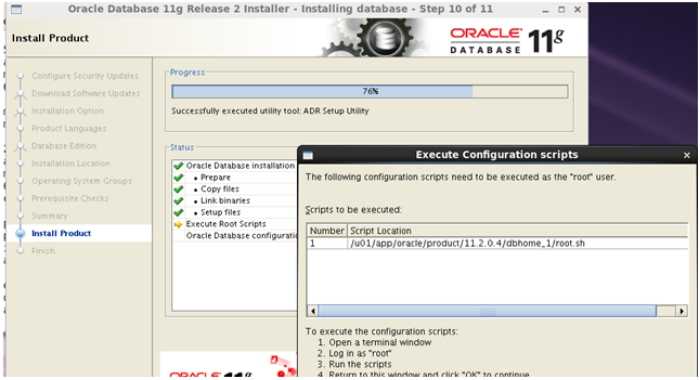Click the Execute Configuration scripts dialog window icon
Image resolution: width=700 pixels, height=380 pixels.
pyautogui.click(x=308, y=155)
